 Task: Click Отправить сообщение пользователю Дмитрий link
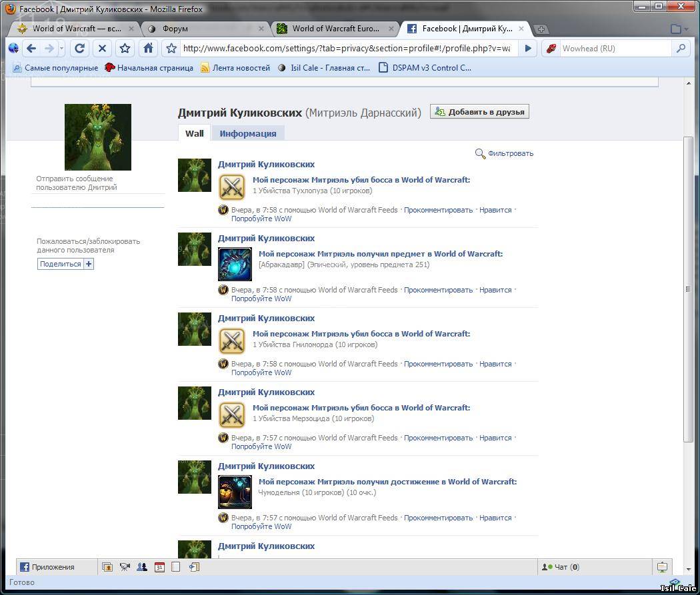click(77, 183)
